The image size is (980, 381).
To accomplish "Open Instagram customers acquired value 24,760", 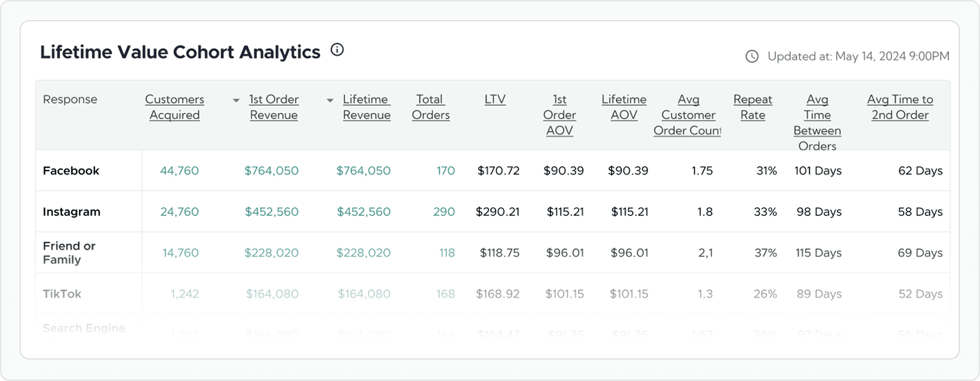I will [x=179, y=212].
